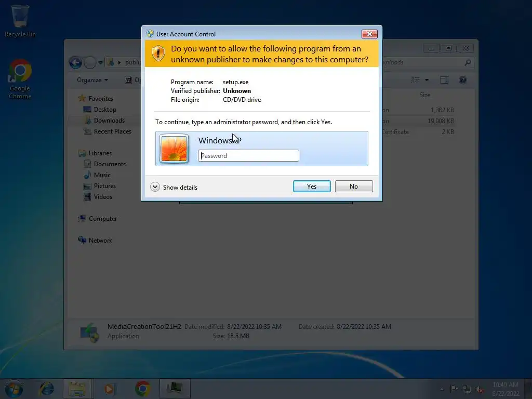Click Yes in User Account Control dialog
Screen dimensions: 532x399
[312, 187]
